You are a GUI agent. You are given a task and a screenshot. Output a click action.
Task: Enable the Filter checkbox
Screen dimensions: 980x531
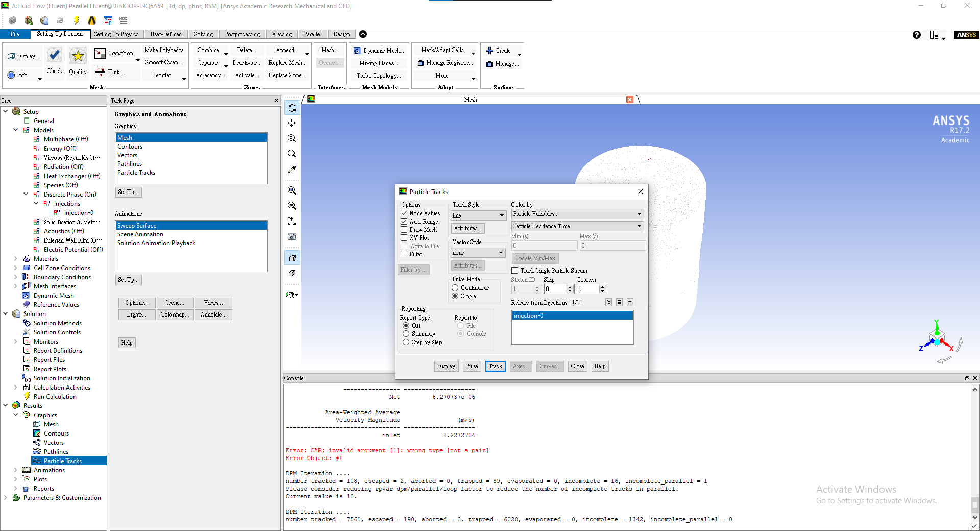(404, 254)
